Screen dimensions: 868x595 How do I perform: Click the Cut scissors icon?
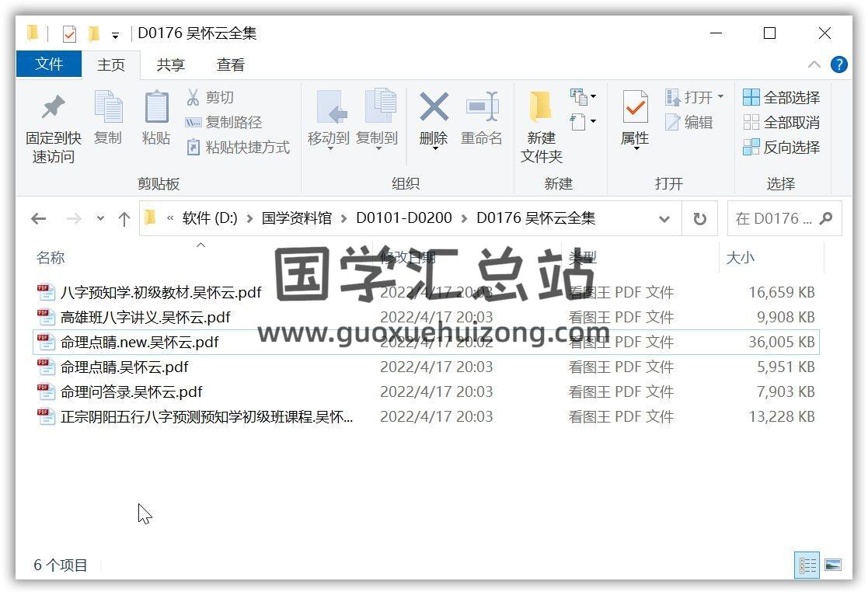[x=193, y=98]
